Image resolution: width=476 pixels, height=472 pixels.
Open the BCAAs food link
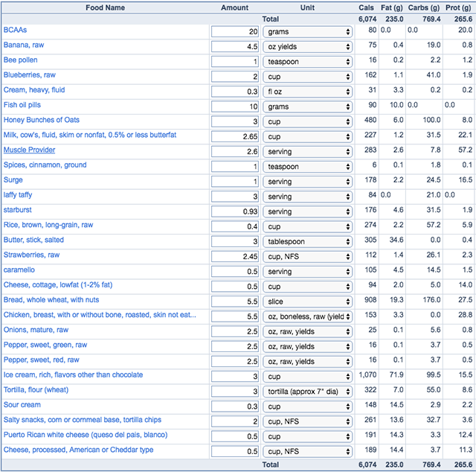[15, 30]
